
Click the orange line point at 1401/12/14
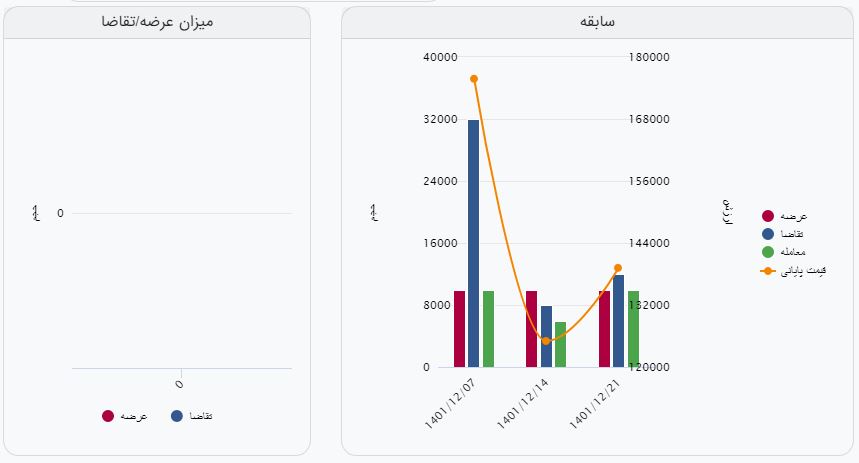546,341
